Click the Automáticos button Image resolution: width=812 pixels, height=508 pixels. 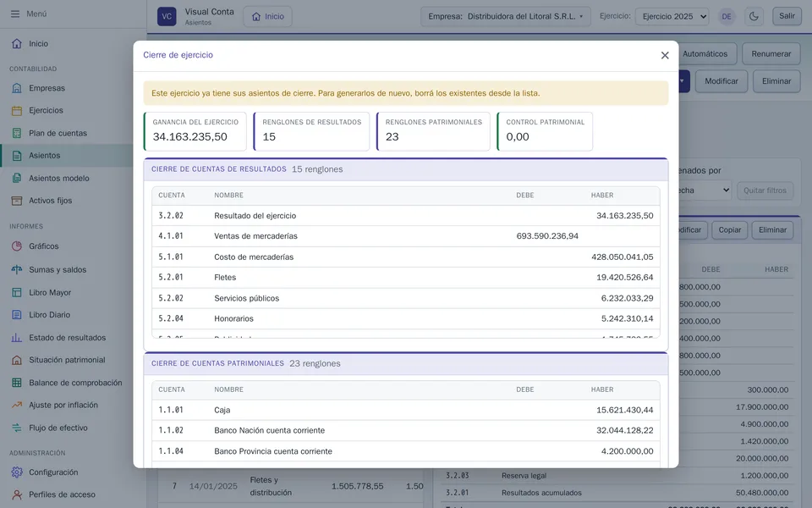pyautogui.click(x=707, y=54)
